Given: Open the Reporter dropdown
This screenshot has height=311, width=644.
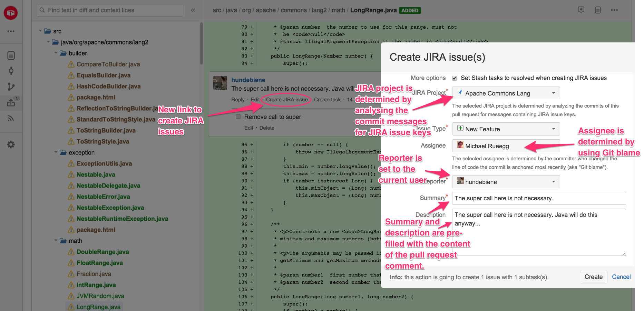Looking at the screenshot, I should 506,182.
